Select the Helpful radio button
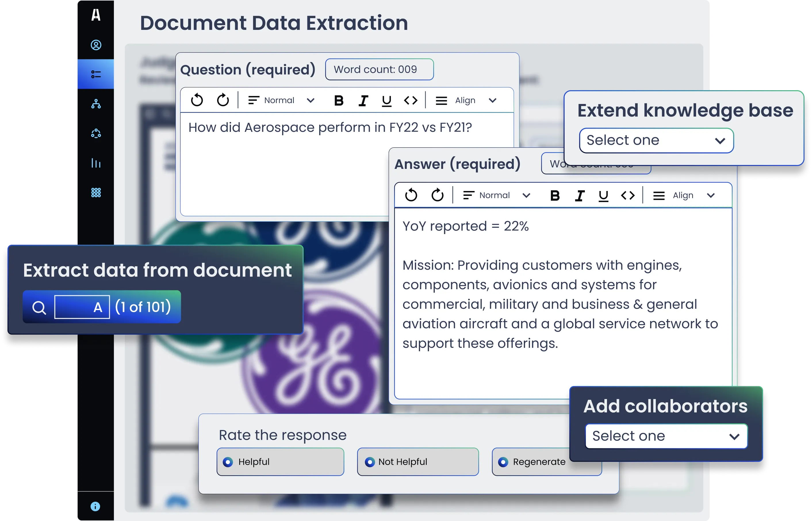812x521 pixels. [x=228, y=462]
